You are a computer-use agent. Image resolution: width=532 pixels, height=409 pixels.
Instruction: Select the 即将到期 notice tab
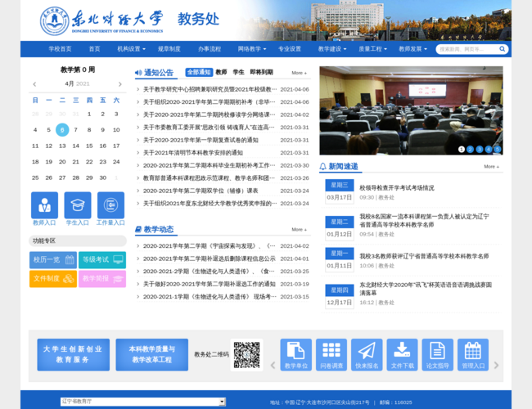261,72
